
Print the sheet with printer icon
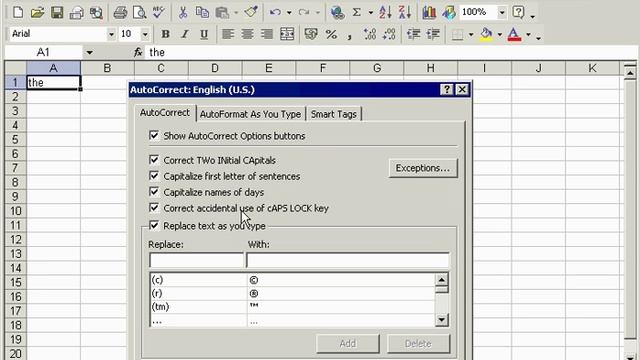(x=120, y=13)
